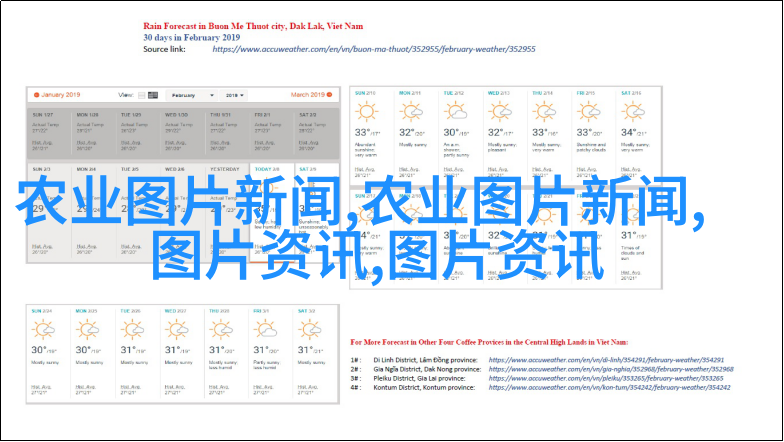Select the FRI 2/1 calendar day

(271, 132)
